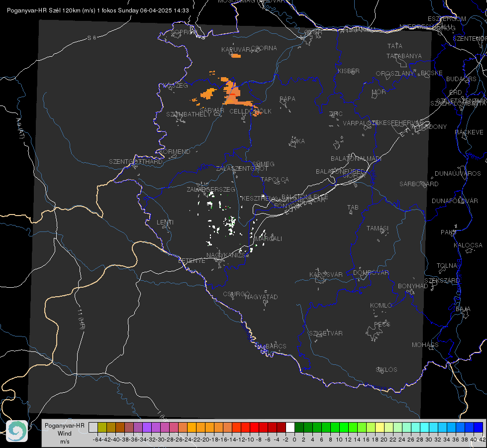
Task: Click the DOMBÓVÁR city label
Action: pos(371,273)
